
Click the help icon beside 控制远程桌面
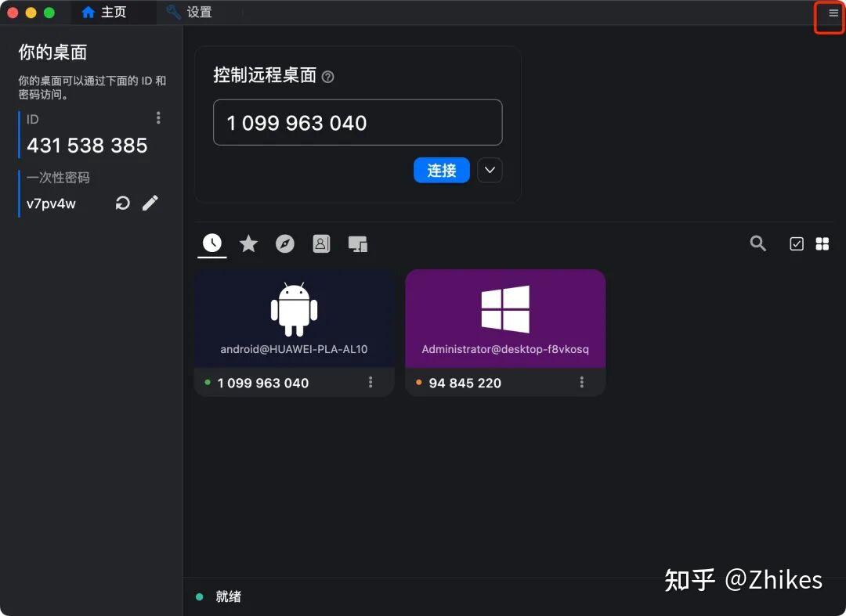click(328, 77)
